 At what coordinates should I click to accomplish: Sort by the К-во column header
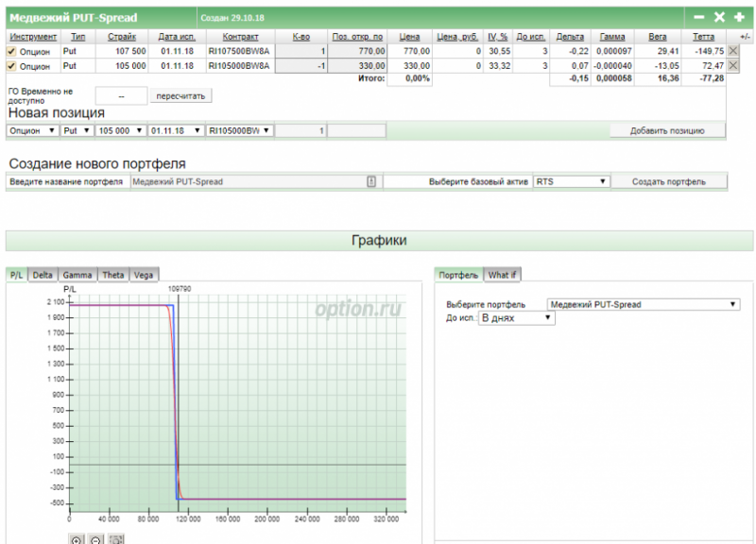(x=301, y=37)
